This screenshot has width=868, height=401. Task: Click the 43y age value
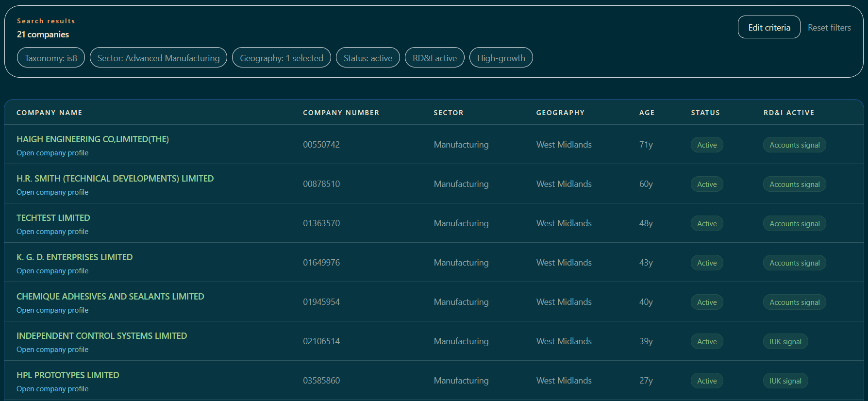tap(646, 263)
